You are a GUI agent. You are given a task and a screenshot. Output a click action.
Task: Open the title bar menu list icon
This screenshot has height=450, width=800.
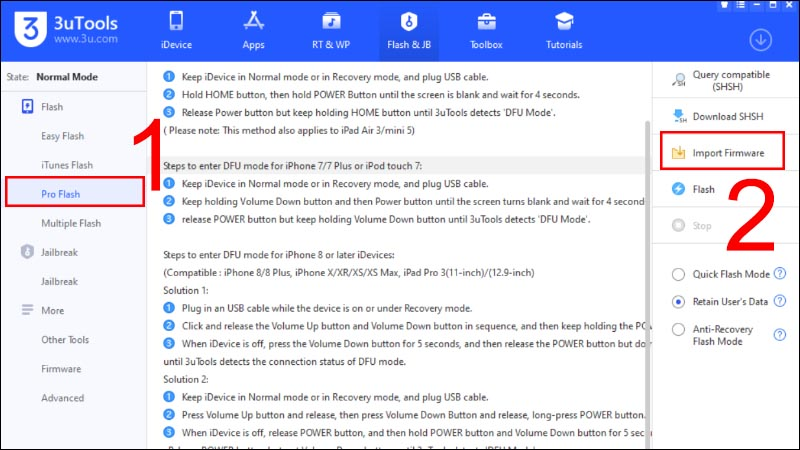click(x=740, y=5)
